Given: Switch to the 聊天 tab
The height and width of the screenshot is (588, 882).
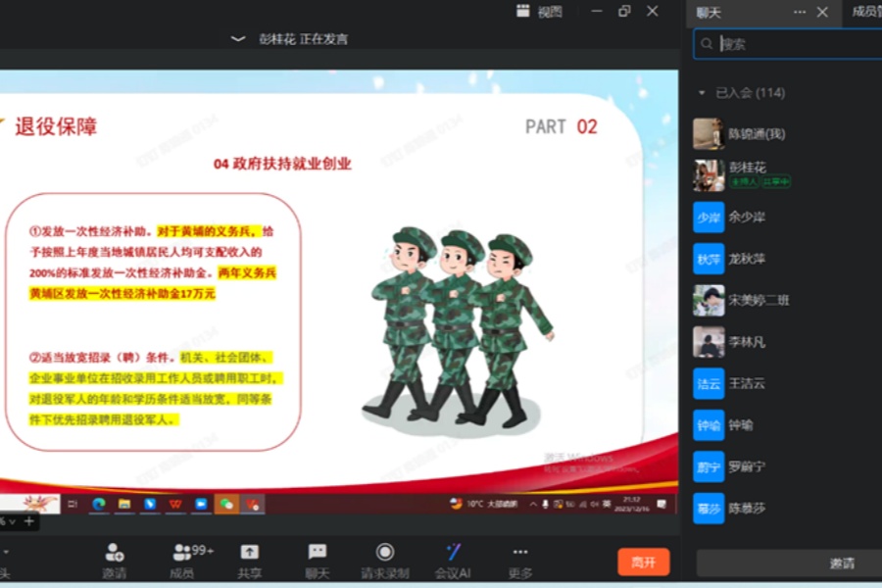Looking at the screenshot, I should tap(709, 12).
